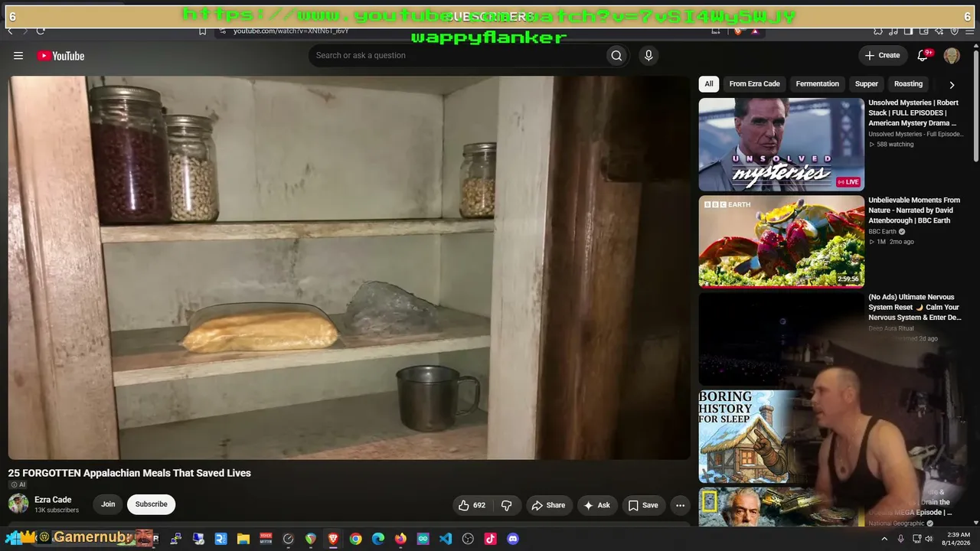The image size is (980, 551).
Task: Select the From Ezra Cade chip
Action: coord(754,84)
